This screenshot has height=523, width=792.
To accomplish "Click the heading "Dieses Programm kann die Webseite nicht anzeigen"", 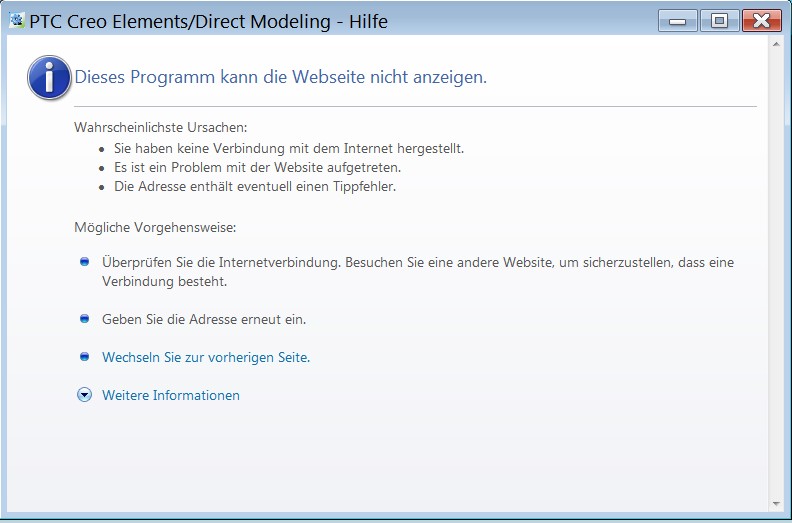I will click(281, 77).
